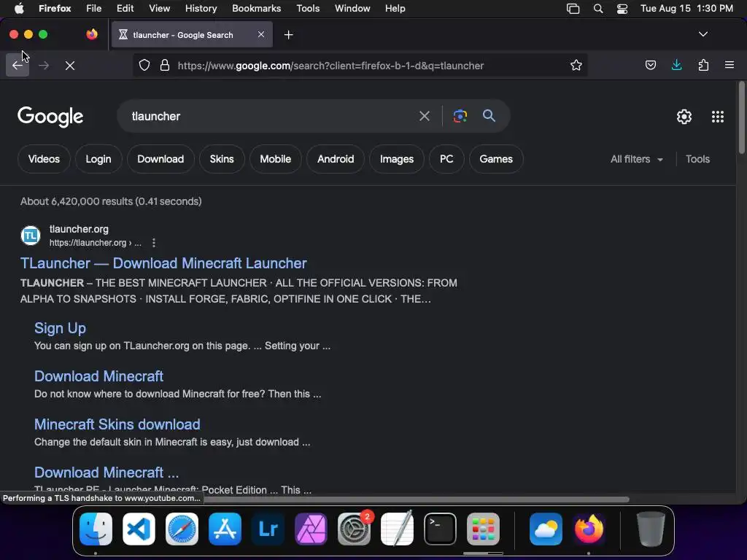Open the list all tabs chevron

point(703,34)
